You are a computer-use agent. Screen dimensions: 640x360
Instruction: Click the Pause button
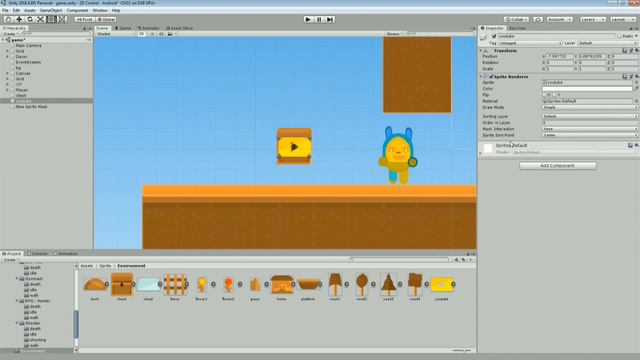pos(319,19)
